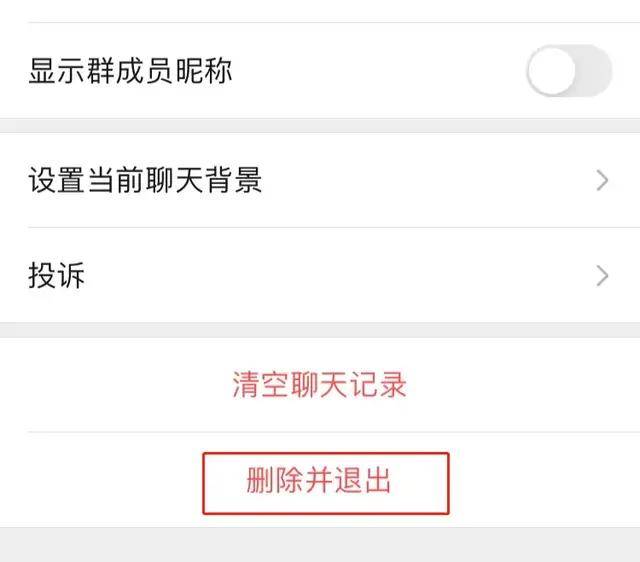
Task: Click the 显示群成员昵称 label text
Action: (x=130, y=71)
